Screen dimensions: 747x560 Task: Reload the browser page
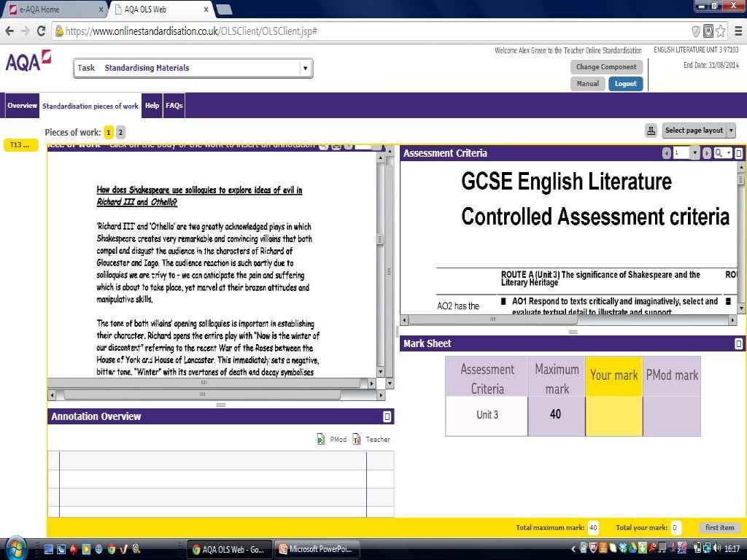42,31
